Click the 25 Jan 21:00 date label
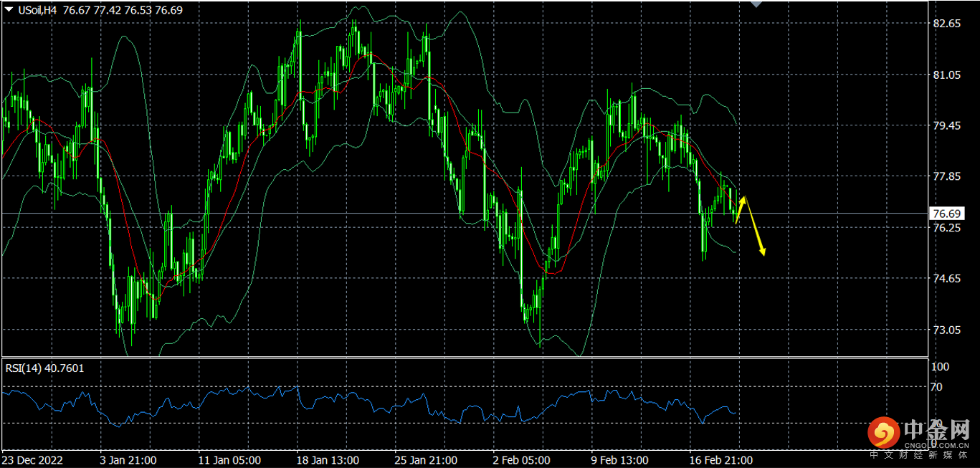This screenshot has width=980, height=468. [x=426, y=460]
